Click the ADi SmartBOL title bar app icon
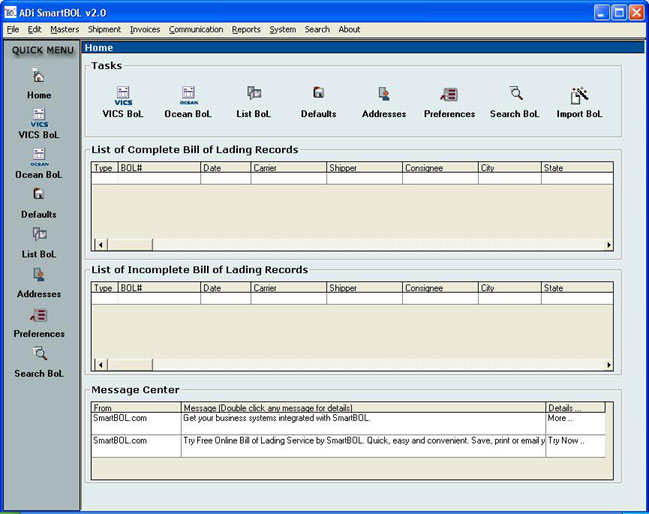 [10, 12]
